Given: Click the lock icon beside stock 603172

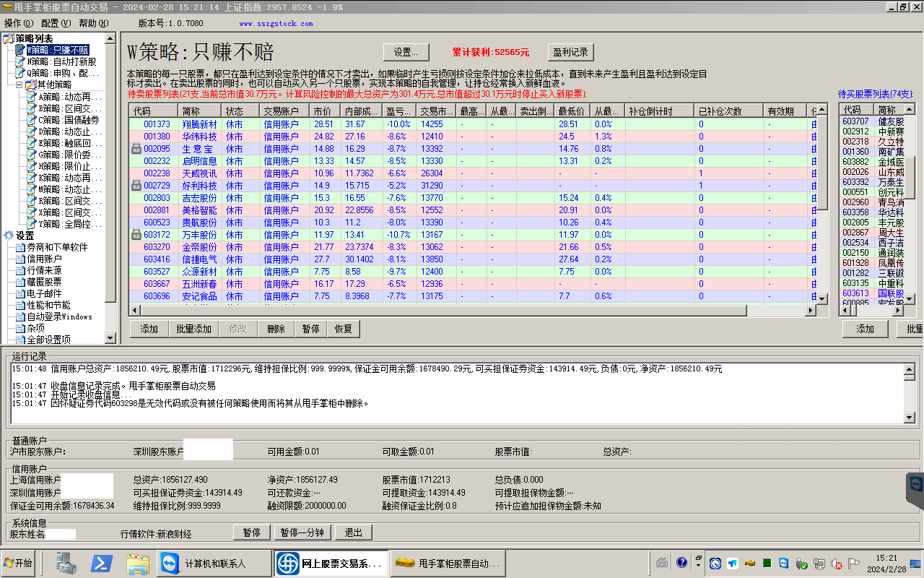Looking at the screenshot, I should tap(136, 235).
